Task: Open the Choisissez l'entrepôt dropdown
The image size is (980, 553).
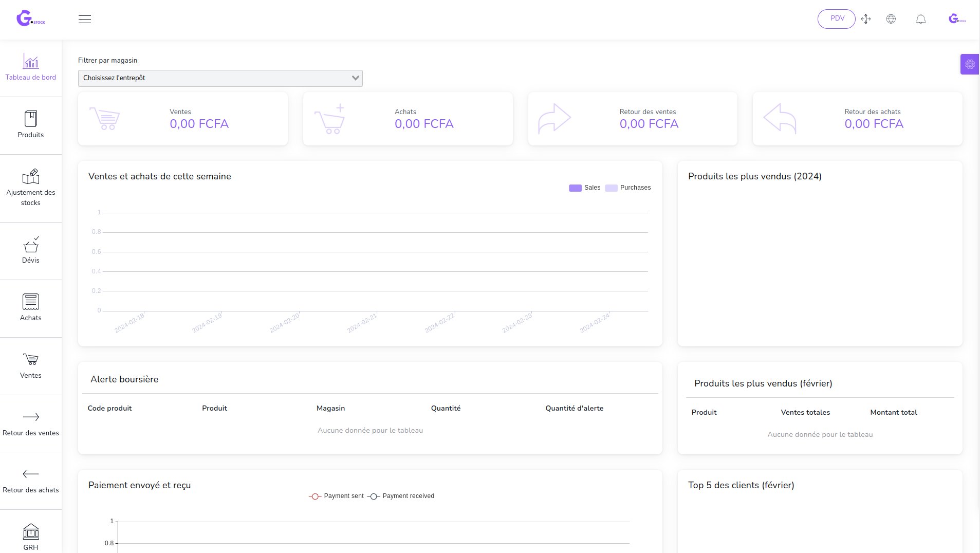Action: coord(220,78)
